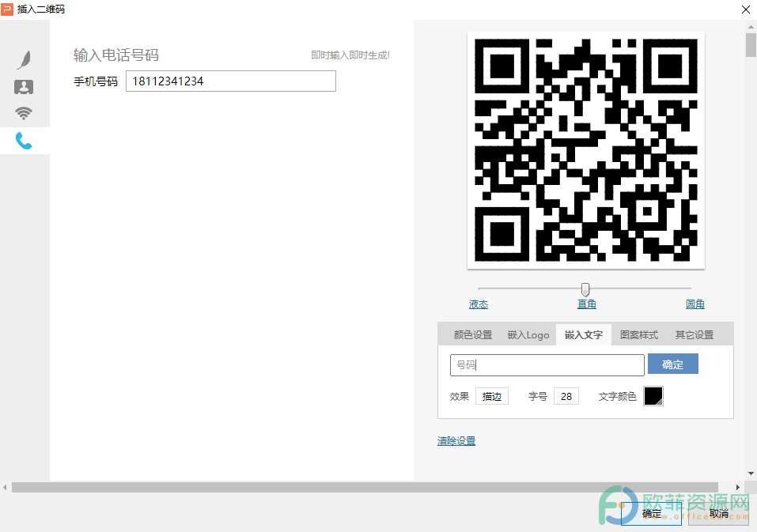Click the QR code preview image
Screen dimensions: 757x532
[586, 150]
